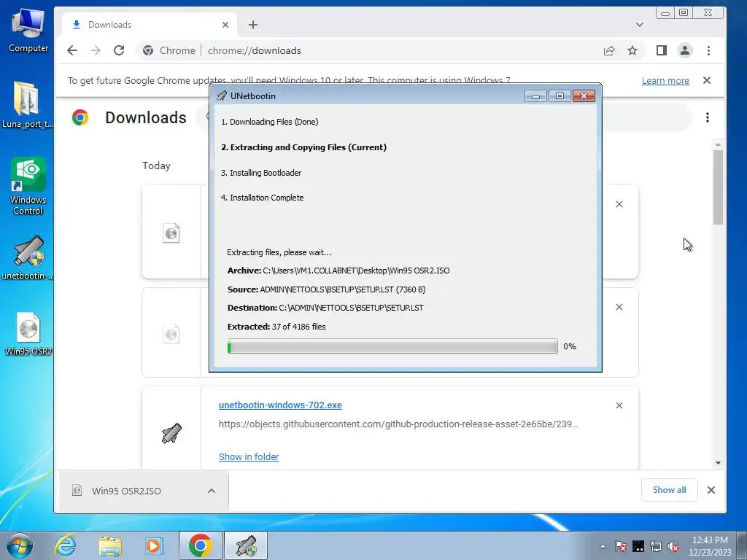Click the UNetbootin title bar icon
747x560 pixels.
pyautogui.click(x=222, y=96)
